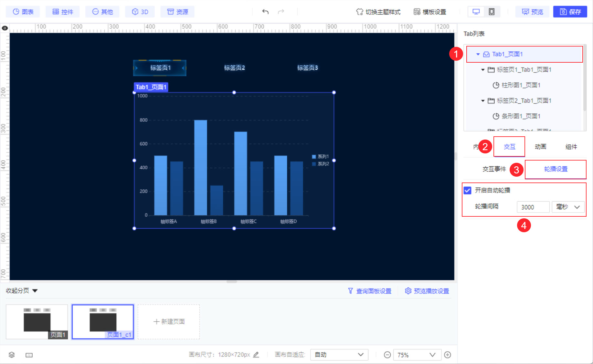Image resolution: width=593 pixels, height=364 pixels.
Task: Collapse pages with 收起分页
Action: 22,291
